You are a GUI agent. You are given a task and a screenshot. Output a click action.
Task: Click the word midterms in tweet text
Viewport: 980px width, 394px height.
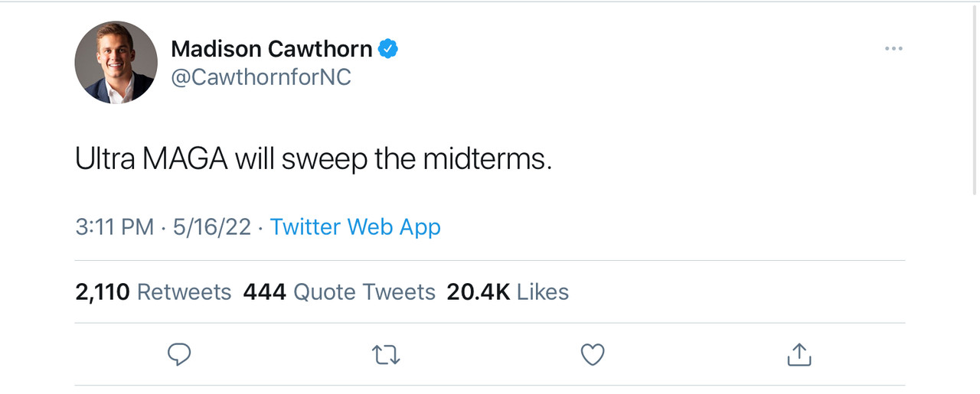coord(487,158)
